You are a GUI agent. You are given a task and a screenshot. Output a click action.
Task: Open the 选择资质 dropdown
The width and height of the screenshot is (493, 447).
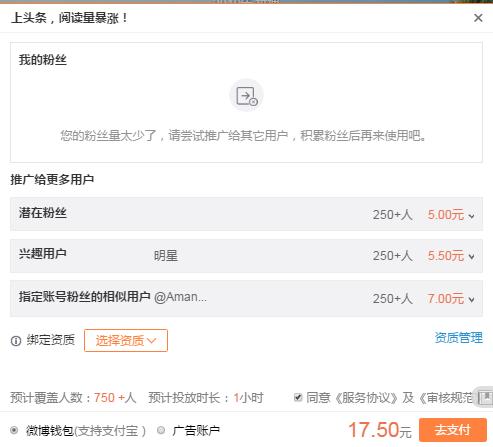click(x=126, y=340)
